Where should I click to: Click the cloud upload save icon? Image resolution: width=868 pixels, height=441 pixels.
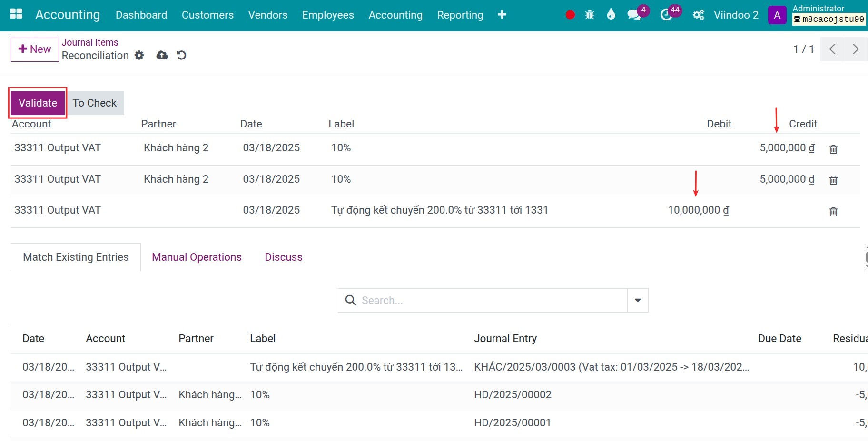tap(162, 55)
